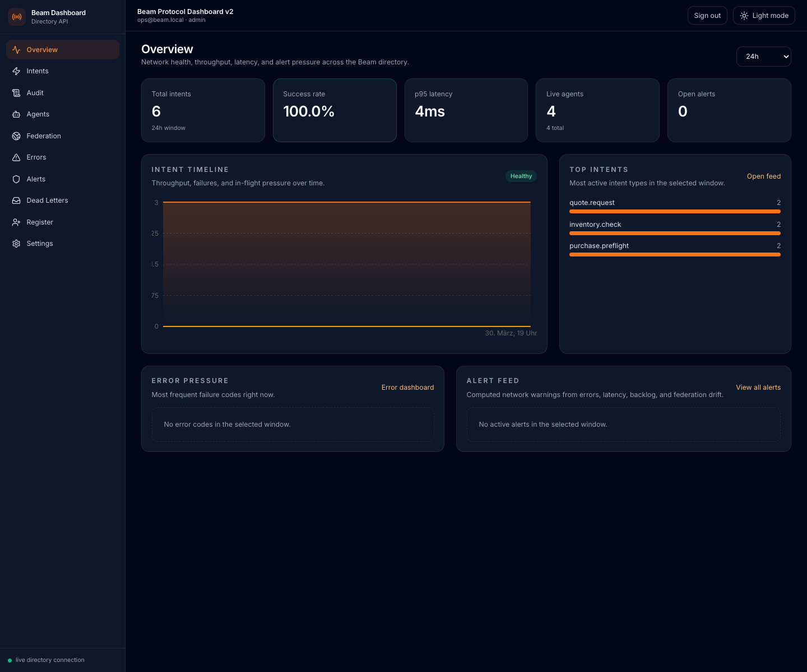Click the green live directory connection indicator
Viewport: 807px width, 672px height.
click(x=10, y=660)
